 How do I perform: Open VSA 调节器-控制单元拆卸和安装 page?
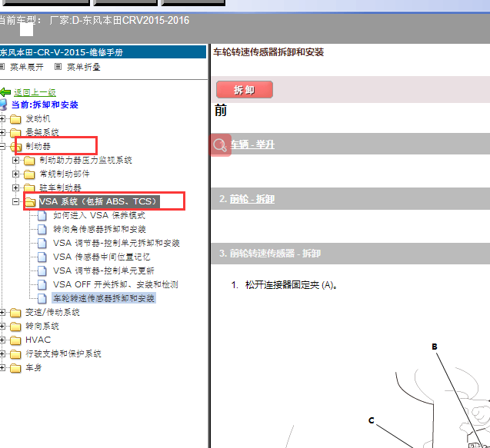pyautogui.click(x=116, y=243)
